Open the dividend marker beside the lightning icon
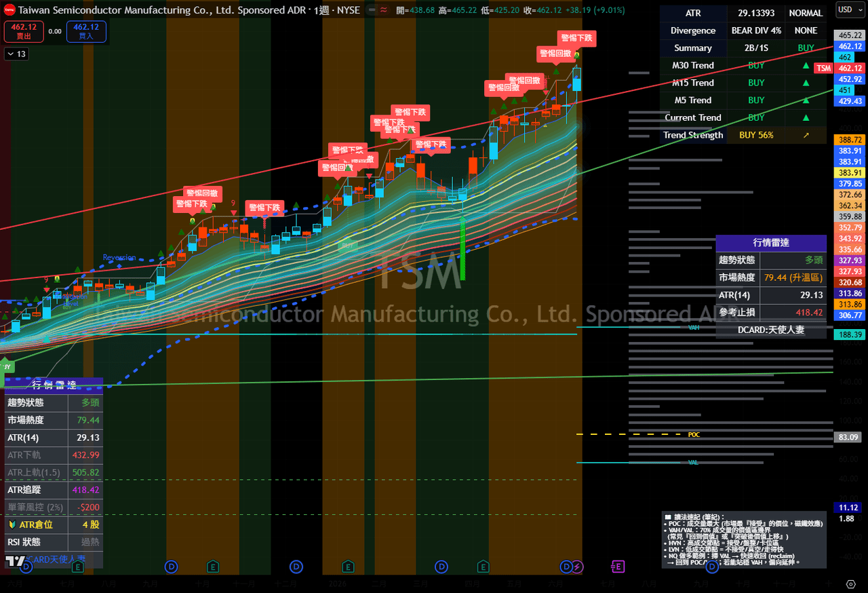 tap(566, 566)
